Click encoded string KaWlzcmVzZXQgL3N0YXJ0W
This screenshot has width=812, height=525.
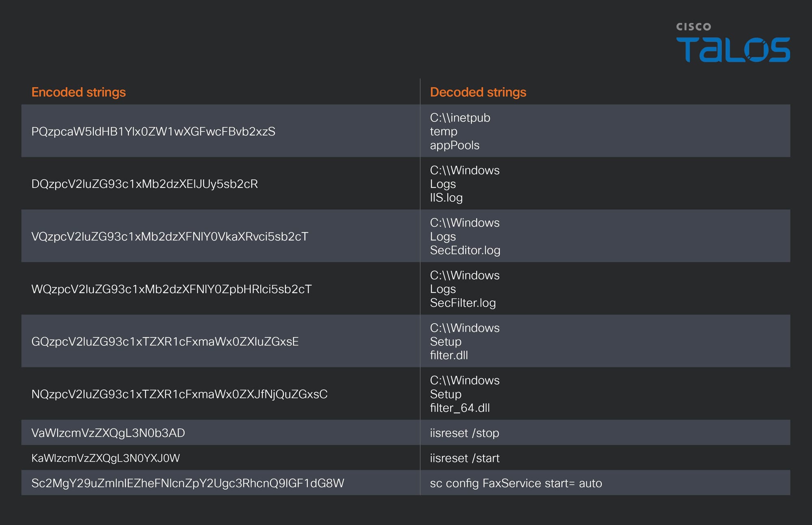[106, 458]
